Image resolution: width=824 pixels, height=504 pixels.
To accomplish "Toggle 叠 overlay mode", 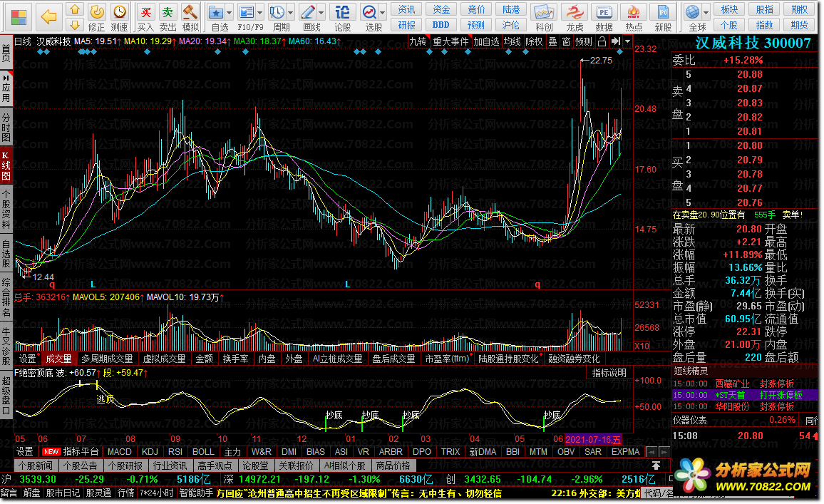I will click(x=552, y=41).
